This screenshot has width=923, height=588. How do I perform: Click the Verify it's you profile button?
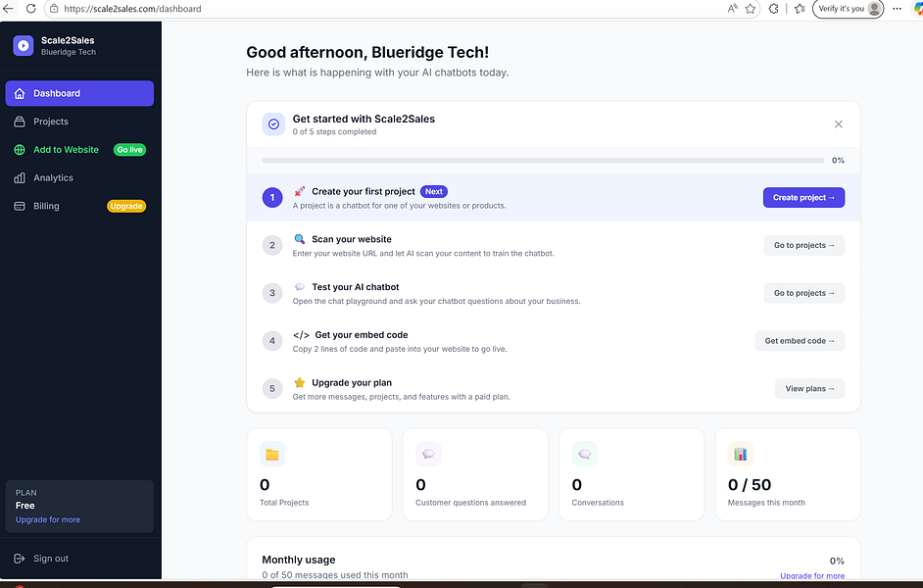tap(848, 8)
